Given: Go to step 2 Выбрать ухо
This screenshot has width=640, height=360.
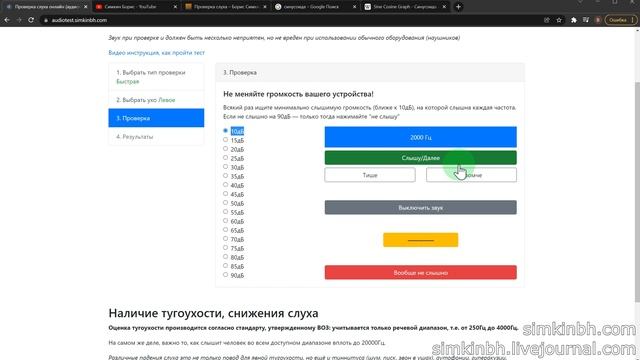Looking at the screenshot, I should coord(156,100).
